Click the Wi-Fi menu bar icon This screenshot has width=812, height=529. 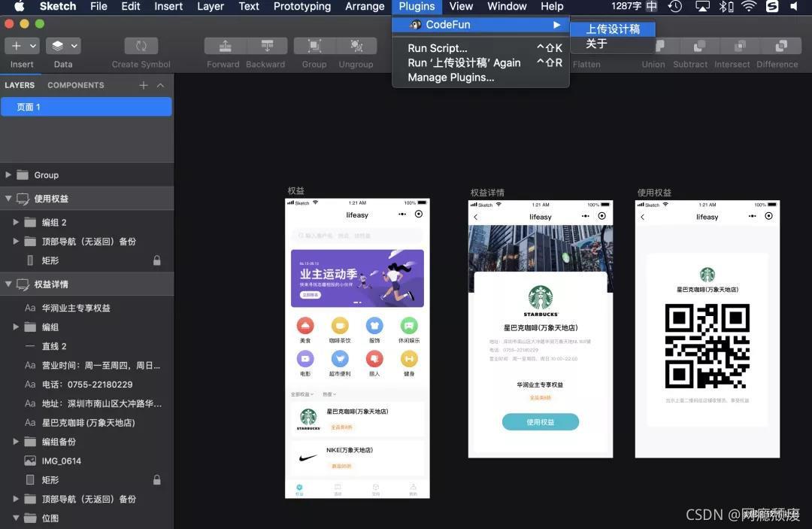click(748, 6)
